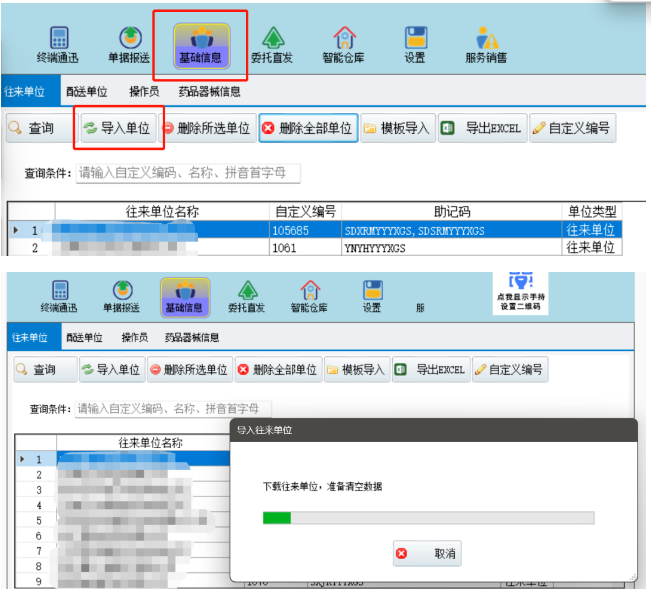
Task: Click 查询 button in lower toolbar
Action: [45, 369]
